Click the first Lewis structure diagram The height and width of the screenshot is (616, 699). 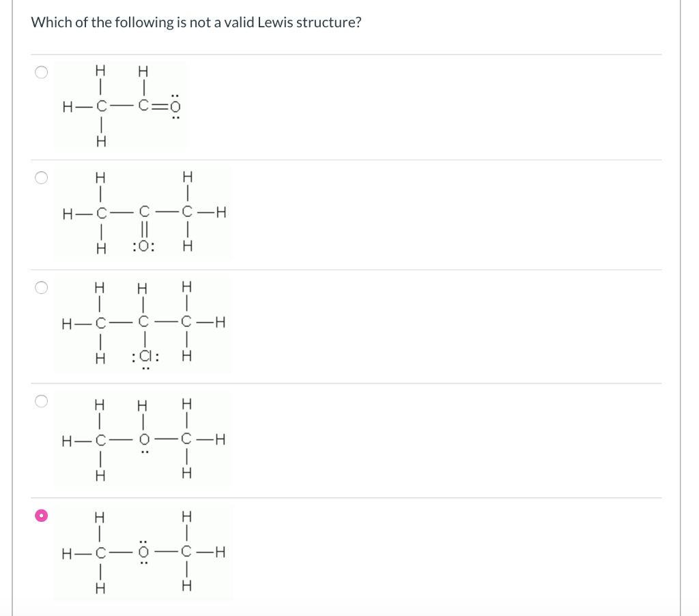(119, 107)
